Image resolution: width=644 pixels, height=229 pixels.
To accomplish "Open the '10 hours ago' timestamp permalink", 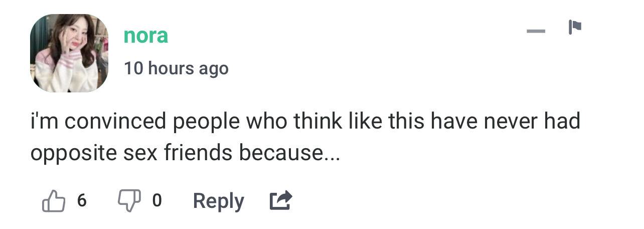I will (x=176, y=68).
